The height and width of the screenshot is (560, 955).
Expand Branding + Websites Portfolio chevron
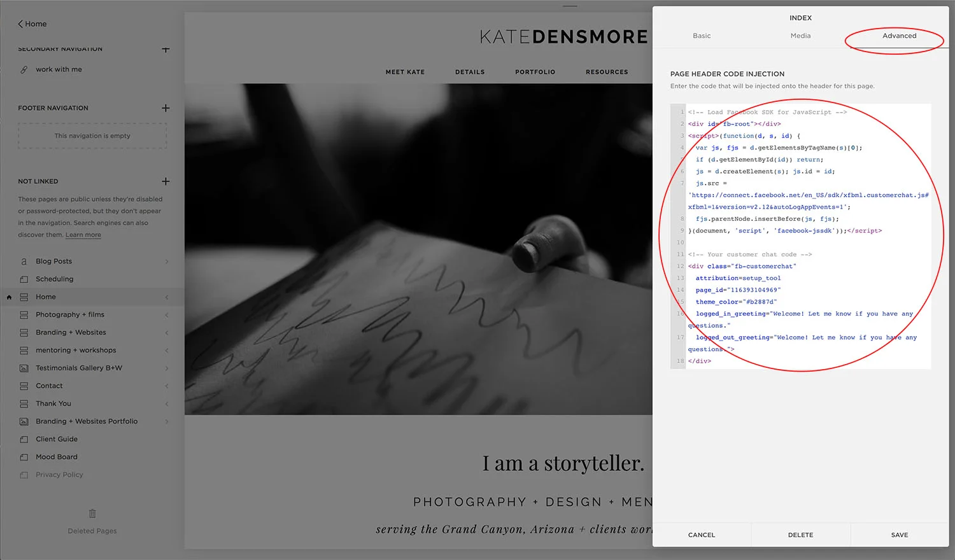[167, 422]
